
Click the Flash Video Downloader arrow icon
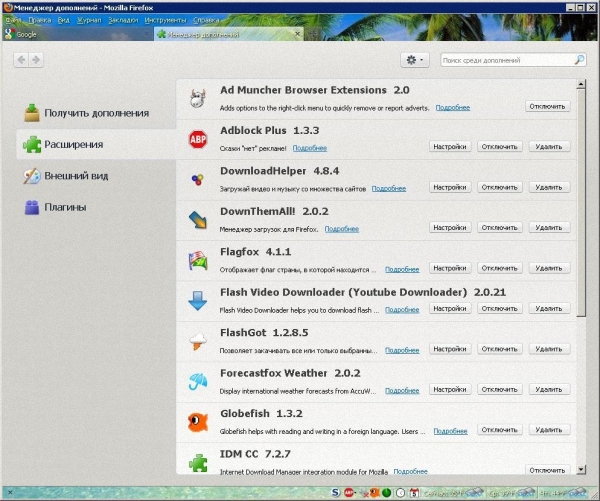(198, 301)
